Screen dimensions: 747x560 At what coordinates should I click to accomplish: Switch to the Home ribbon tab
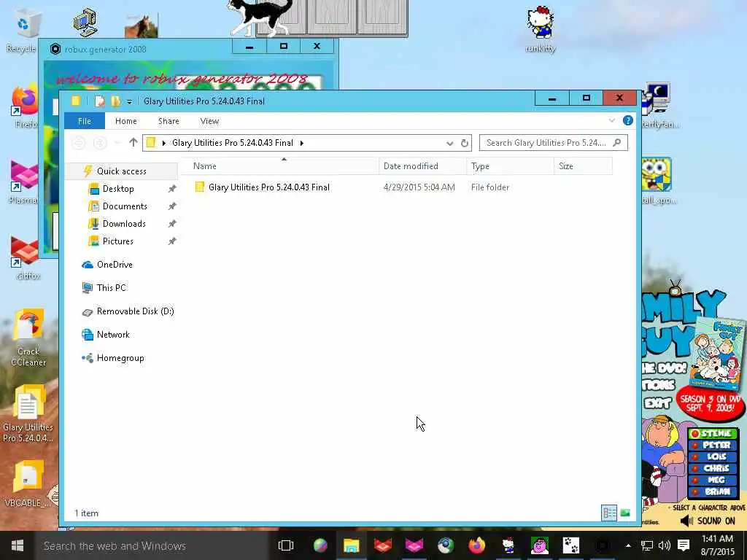125,121
